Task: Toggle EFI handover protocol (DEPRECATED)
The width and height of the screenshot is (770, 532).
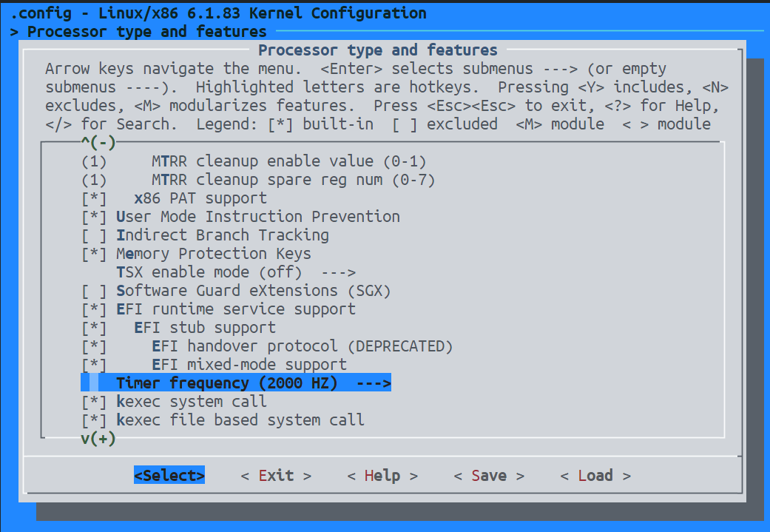Action: click(94, 346)
